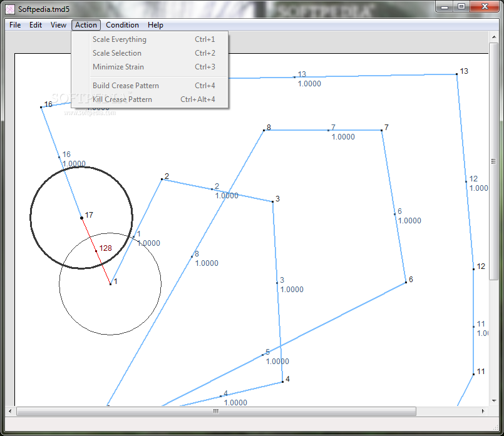The height and width of the screenshot is (436, 504).
Task: Choose Scale Selection menu entry
Action: (150, 53)
